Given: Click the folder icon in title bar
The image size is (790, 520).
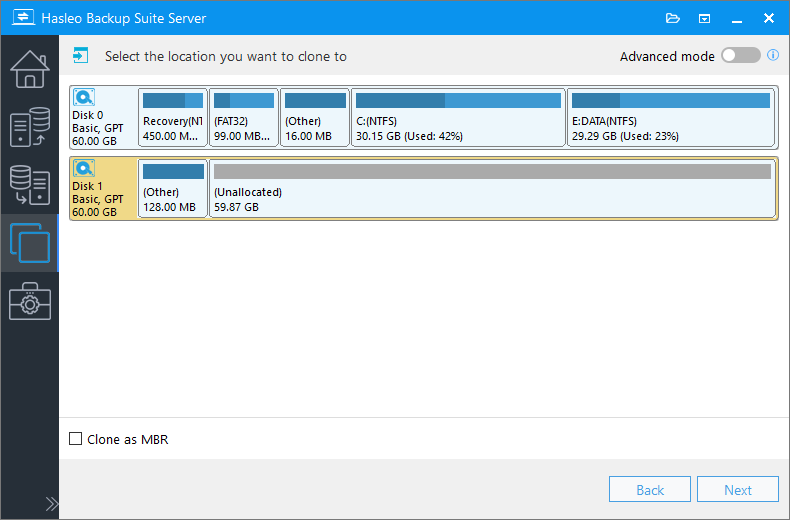Looking at the screenshot, I should click(x=673, y=18).
